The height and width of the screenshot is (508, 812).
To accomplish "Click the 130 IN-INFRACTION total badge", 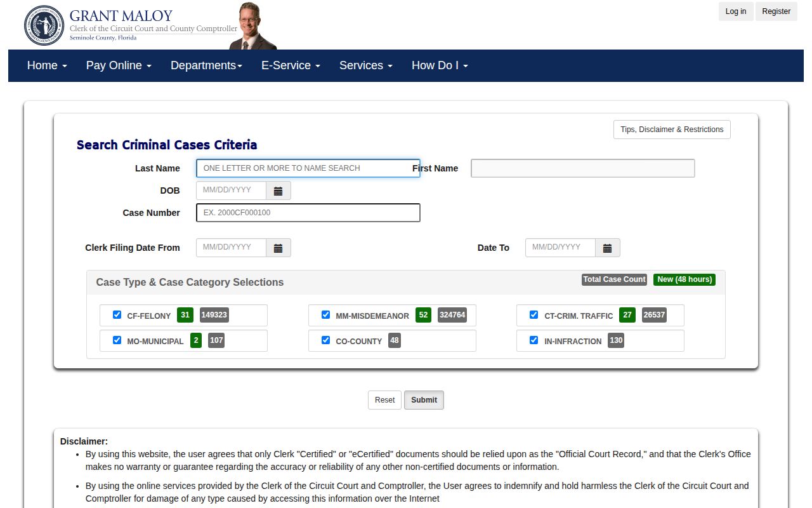I will (x=616, y=340).
